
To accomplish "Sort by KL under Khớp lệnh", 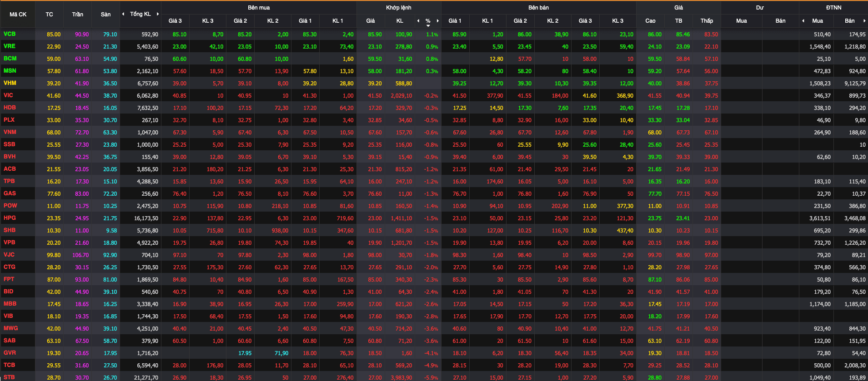I will click(x=400, y=21).
